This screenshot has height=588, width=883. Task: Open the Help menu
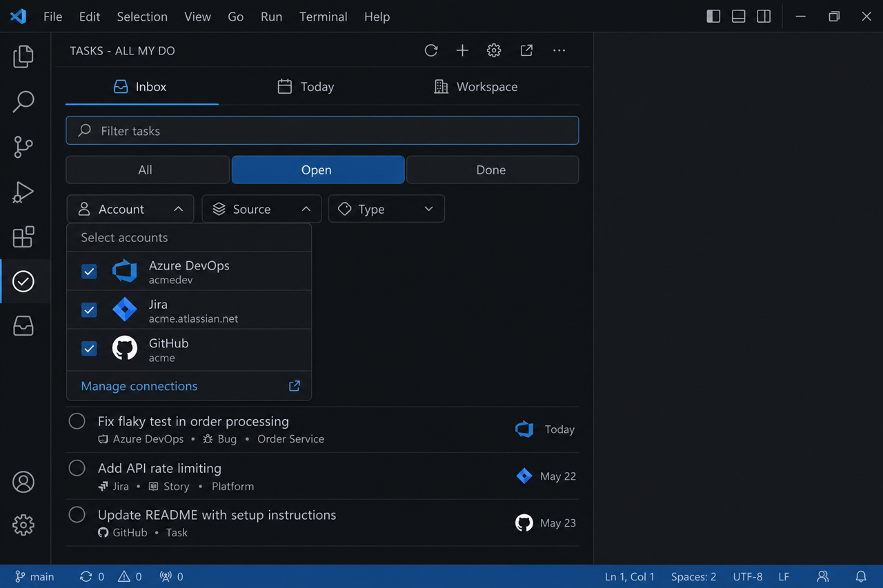coord(377,17)
